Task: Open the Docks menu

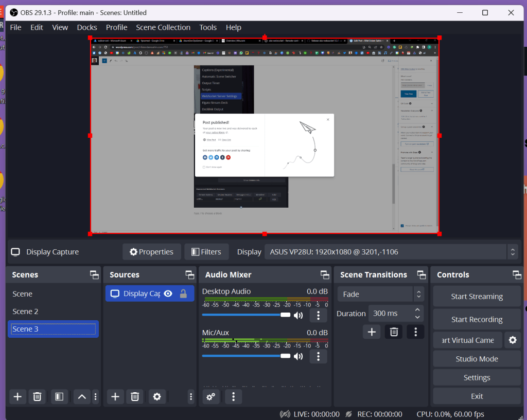Action: 87,28
